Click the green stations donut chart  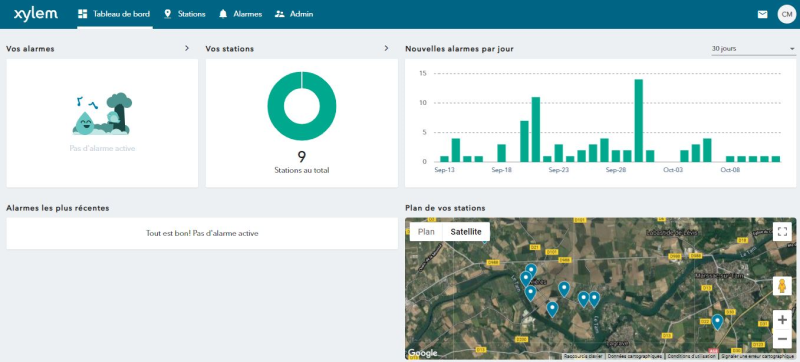click(302, 106)
